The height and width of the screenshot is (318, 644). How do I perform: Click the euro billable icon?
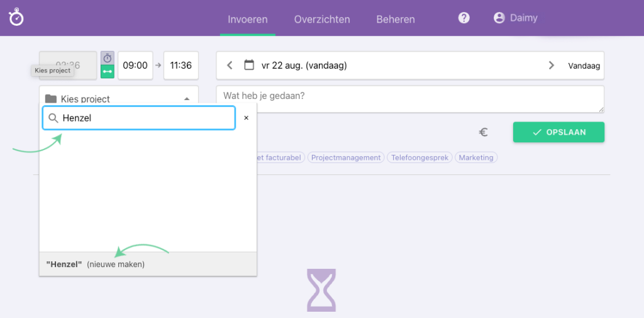click(484, 132)
